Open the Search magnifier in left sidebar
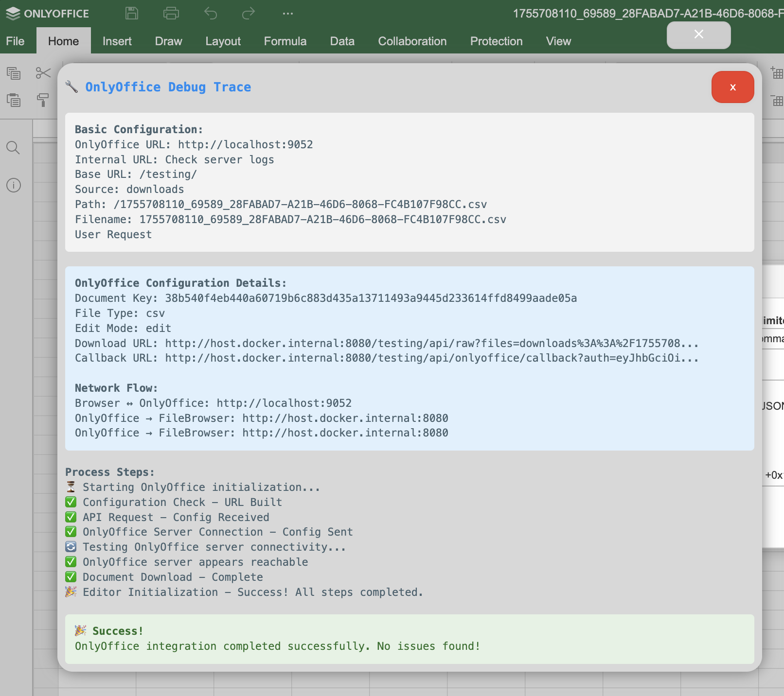Screen dimensions: 784x696 pyautogui.click(x=13, y=148)
